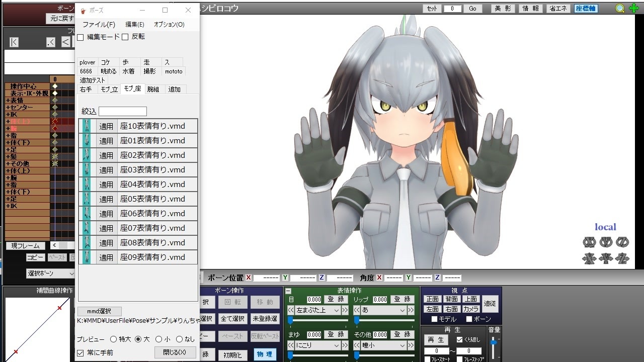Screen dimensions: 644x362
Task: Click the eye morph slider handle
Action: pyautogui.click(x=290, y=320)
